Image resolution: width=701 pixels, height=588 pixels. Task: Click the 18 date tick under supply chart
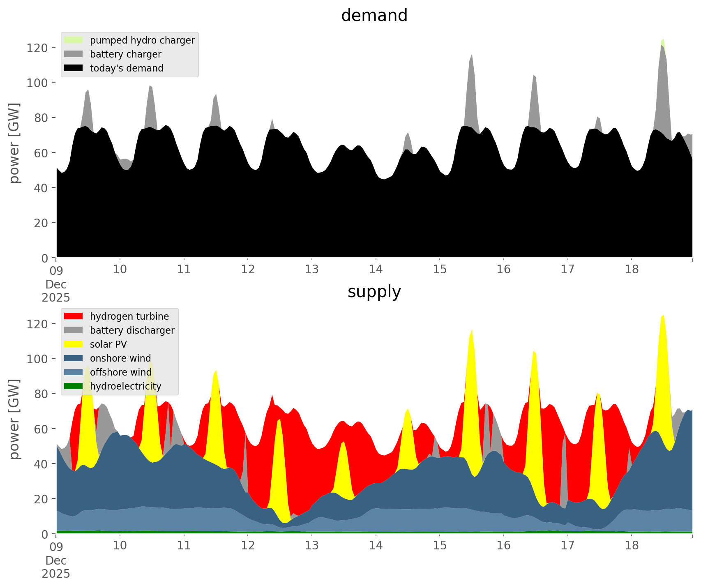point(632,546)
